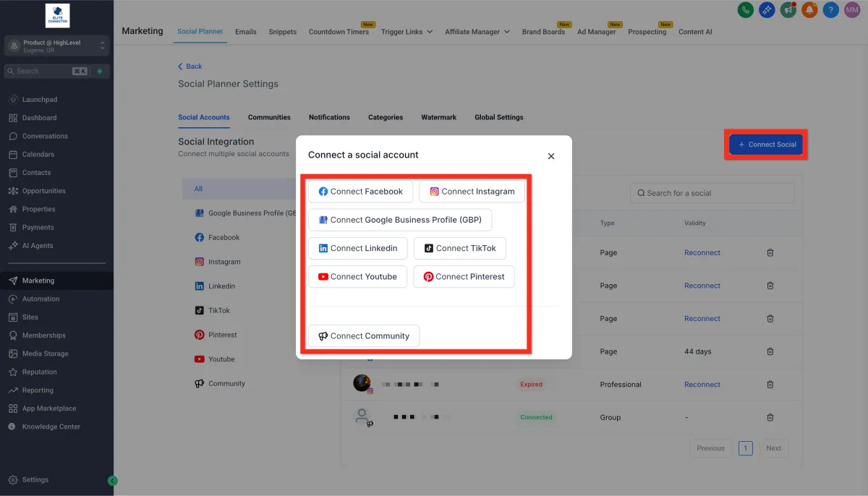Open Countdown Timers in top menu

pos(339,32)
